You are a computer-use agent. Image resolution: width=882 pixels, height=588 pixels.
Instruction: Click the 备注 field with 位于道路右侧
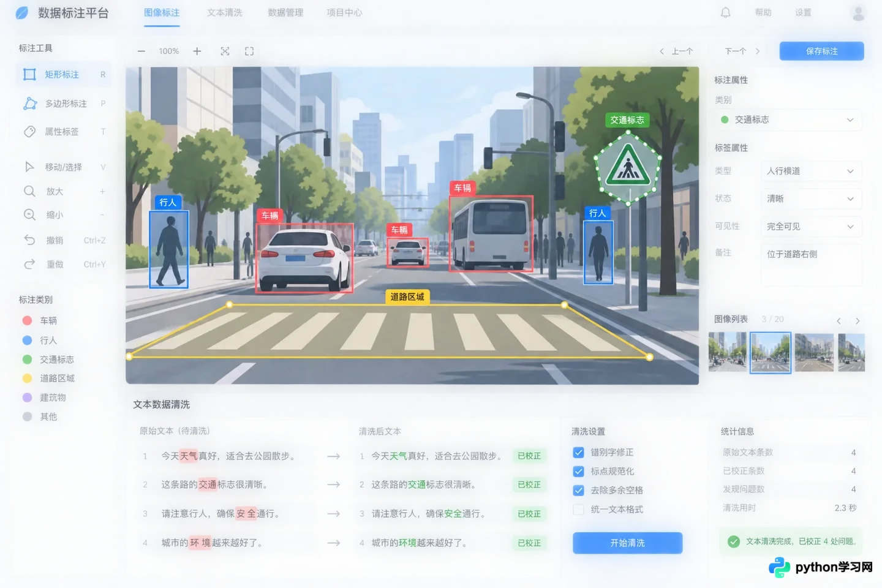tap(811, 265)
